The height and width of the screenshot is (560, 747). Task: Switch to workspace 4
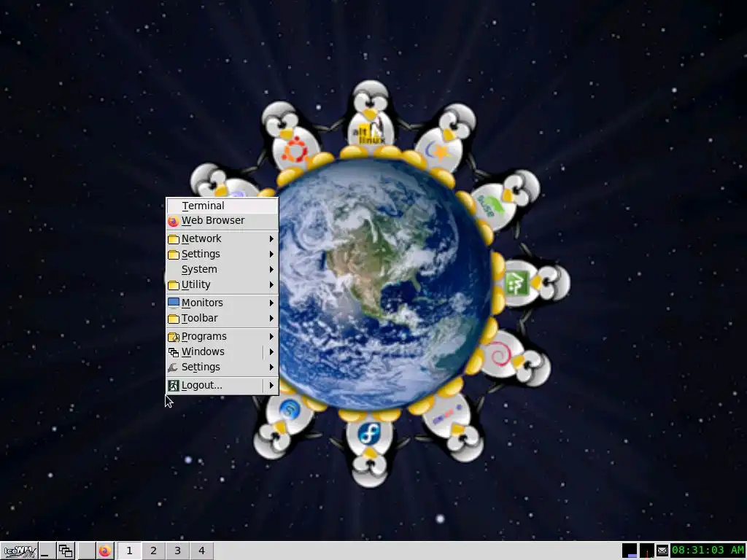pos(201,551)
